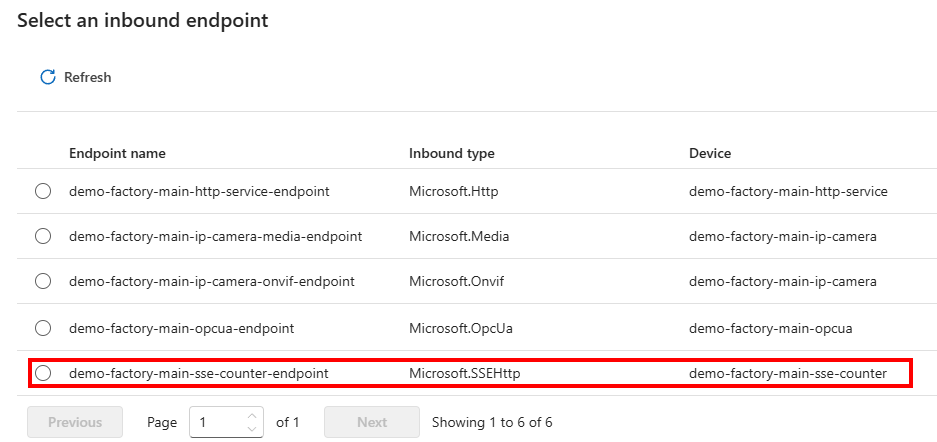Click the Page number input field
Viewport: 937px width, 442px height.
217,422
